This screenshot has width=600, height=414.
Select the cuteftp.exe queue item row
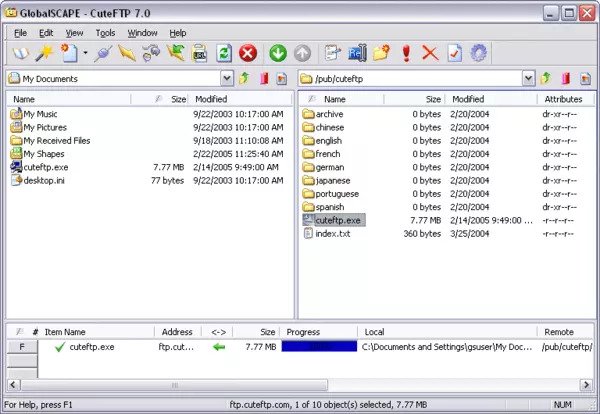tap(316, 347)
